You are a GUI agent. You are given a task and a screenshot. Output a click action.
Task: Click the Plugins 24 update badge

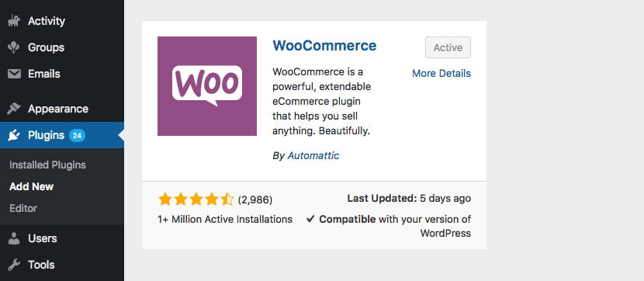tap(77, 135)
